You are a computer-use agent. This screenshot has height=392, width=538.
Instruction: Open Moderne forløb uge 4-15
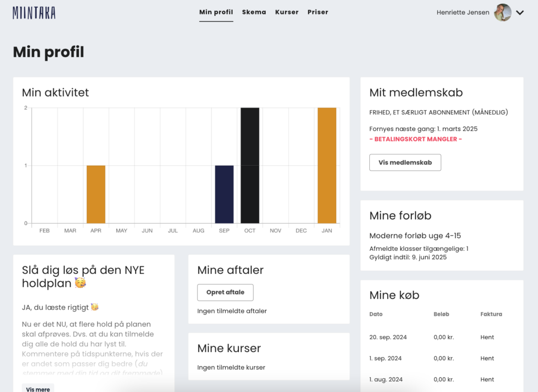click(415, 236)
